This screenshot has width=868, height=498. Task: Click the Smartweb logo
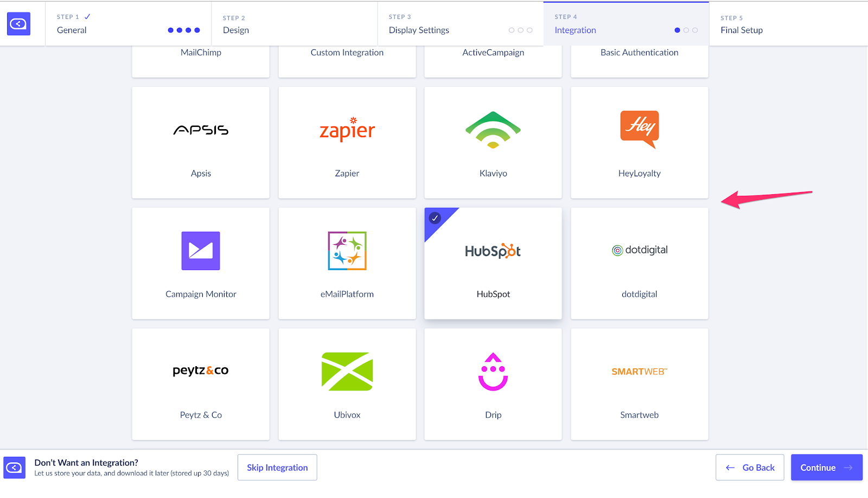click(640, 372)
